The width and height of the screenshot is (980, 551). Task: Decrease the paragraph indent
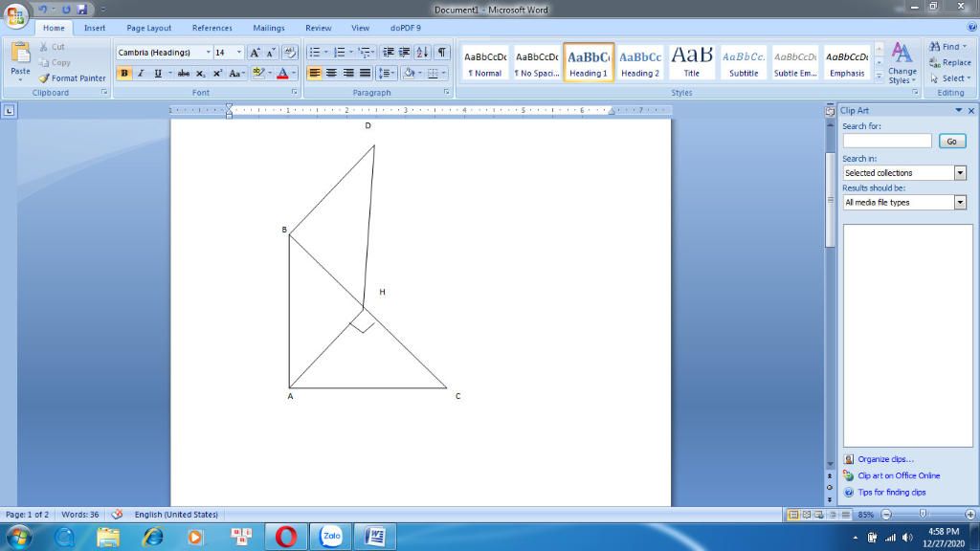389,53
